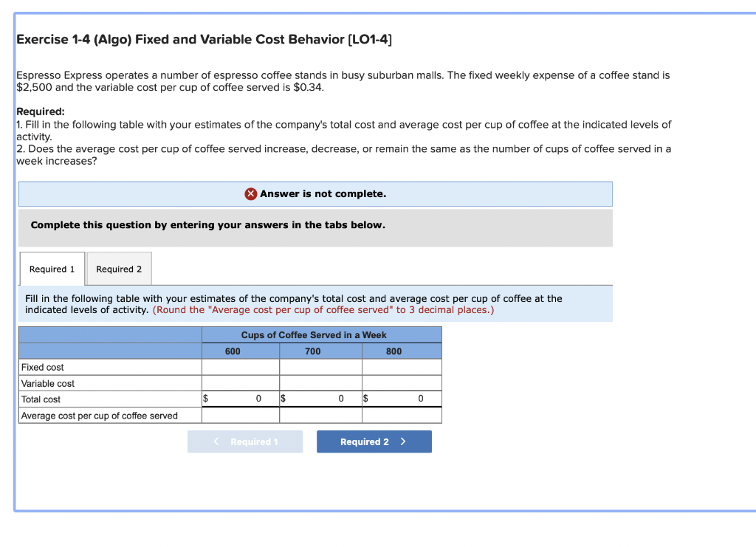
Task: Click Variable cost cell under 600 column
Action: pyautogui.click(x=240, y=383)
